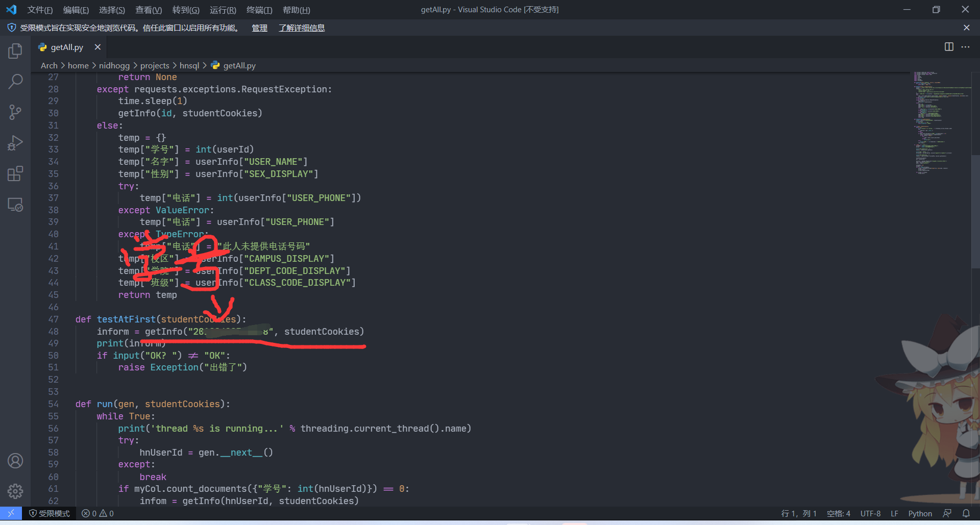Viewport: 980px width, 525px height.
Task: Change the Python language mode
Action: pyautogui.click(x=920, y=514)
